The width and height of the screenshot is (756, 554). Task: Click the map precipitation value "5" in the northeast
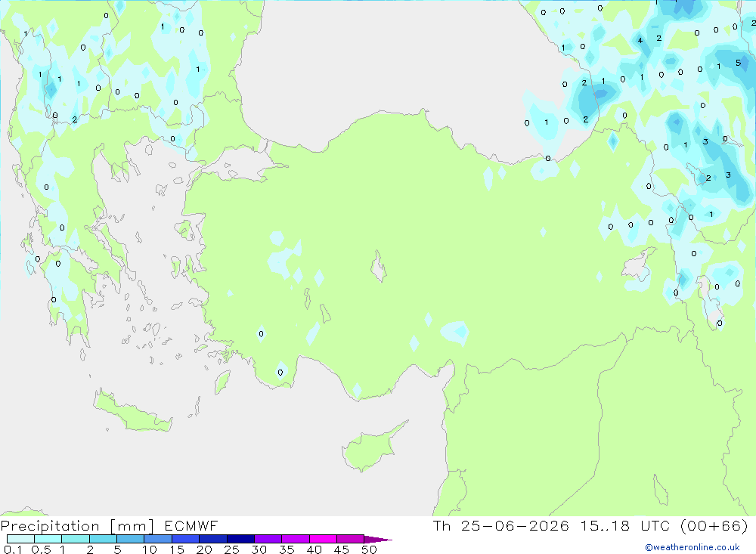click(x=738, y=63)
